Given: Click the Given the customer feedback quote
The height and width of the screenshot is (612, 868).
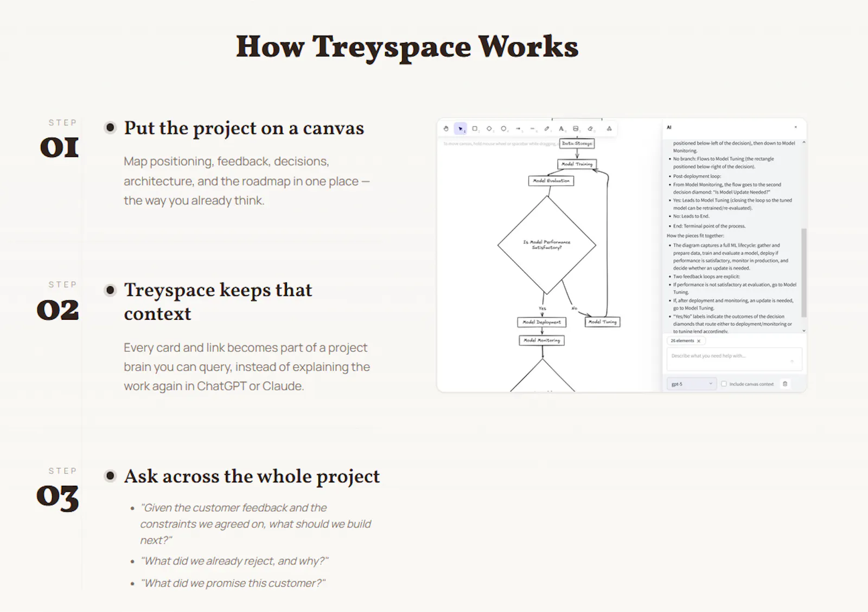Looking at the screenshot, I should click(x=256, y=524).
